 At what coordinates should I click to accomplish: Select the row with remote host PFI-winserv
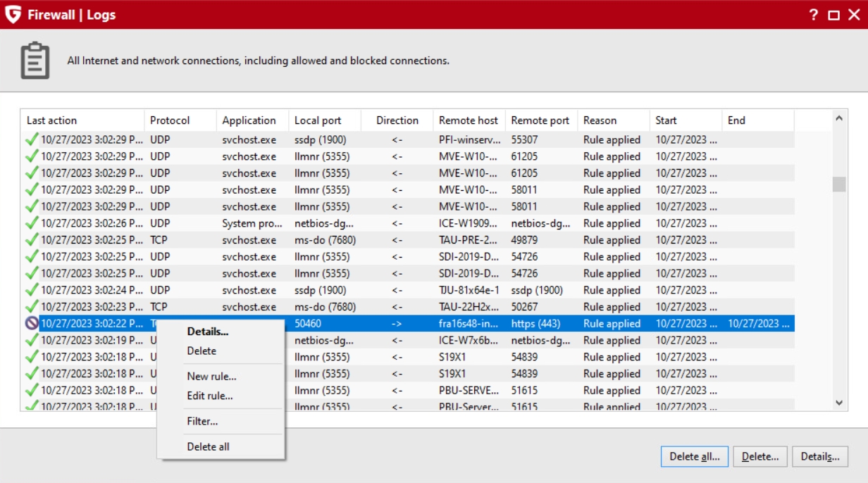coord(408,139)
